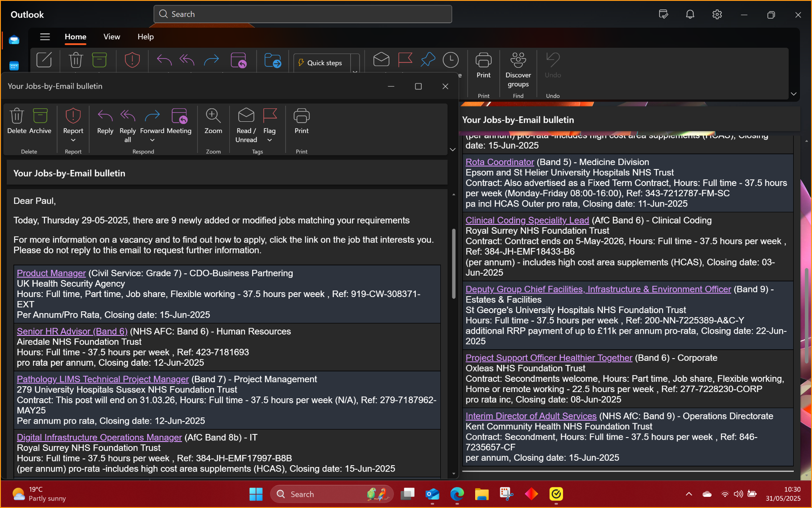This screenshot has height=508, width=812.
Task: Click the Zoom magnifier icon
Action: [213, 116]
